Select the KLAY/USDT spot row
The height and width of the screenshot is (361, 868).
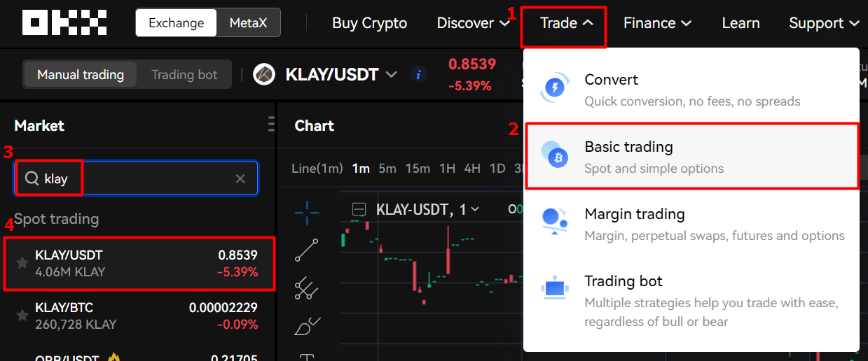click(x=139, y=263)
